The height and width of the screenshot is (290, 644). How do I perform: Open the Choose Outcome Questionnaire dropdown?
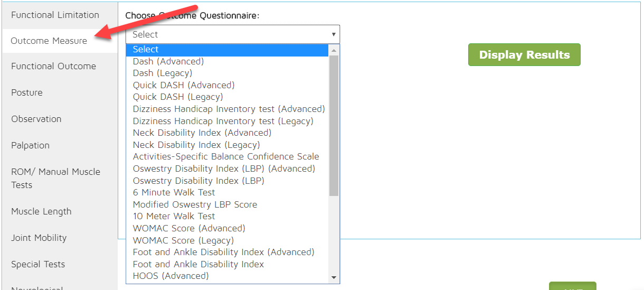(232, 34)
